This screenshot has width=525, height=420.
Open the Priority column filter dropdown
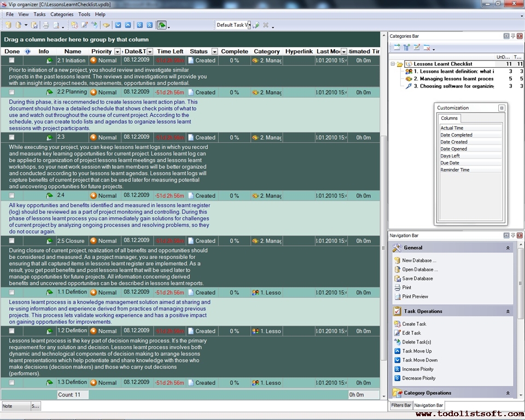coord(117,51)
